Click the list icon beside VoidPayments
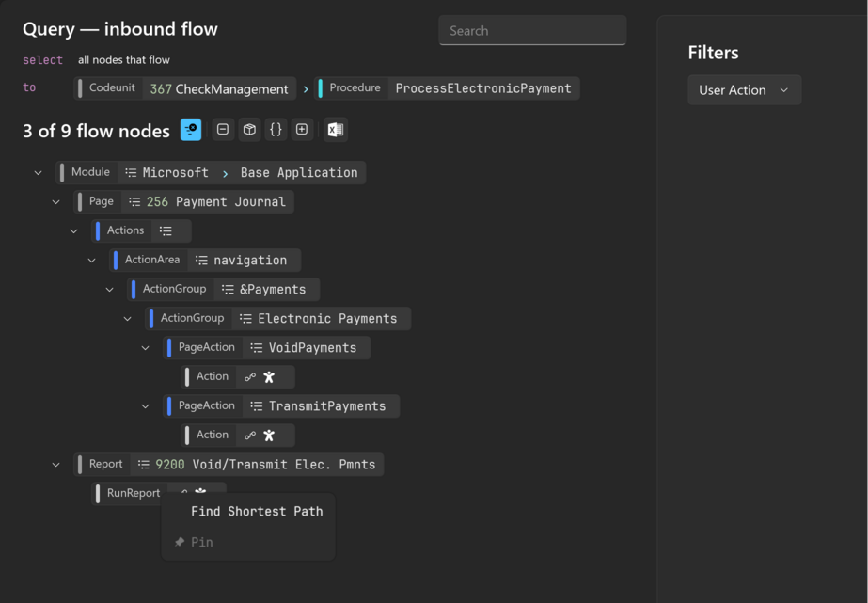The height and width of the screenshot is (603, 868). pyautogui.click(x=257, y=348)
